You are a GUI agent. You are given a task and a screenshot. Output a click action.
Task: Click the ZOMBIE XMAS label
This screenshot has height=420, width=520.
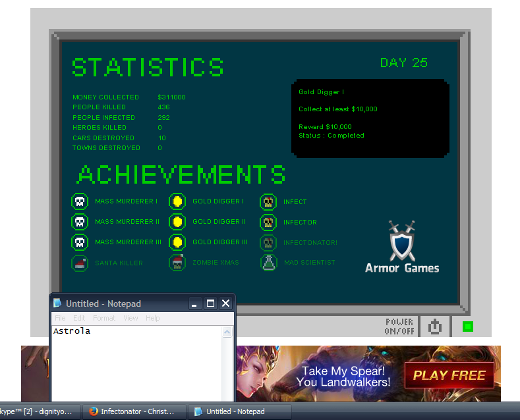[216, 262]
